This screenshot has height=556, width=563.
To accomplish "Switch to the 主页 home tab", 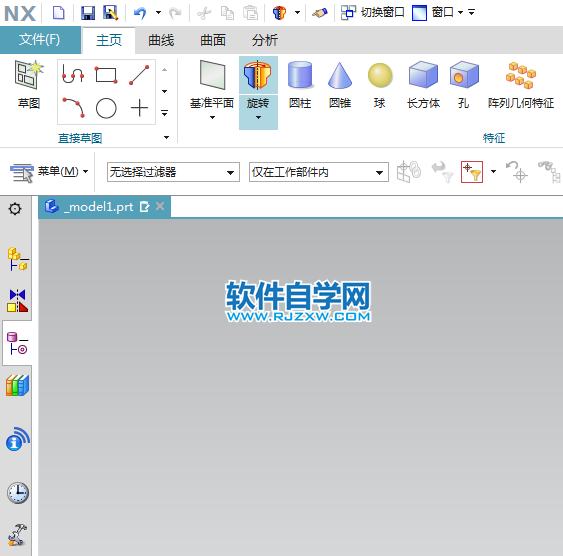I will click(x=109, y=40).
